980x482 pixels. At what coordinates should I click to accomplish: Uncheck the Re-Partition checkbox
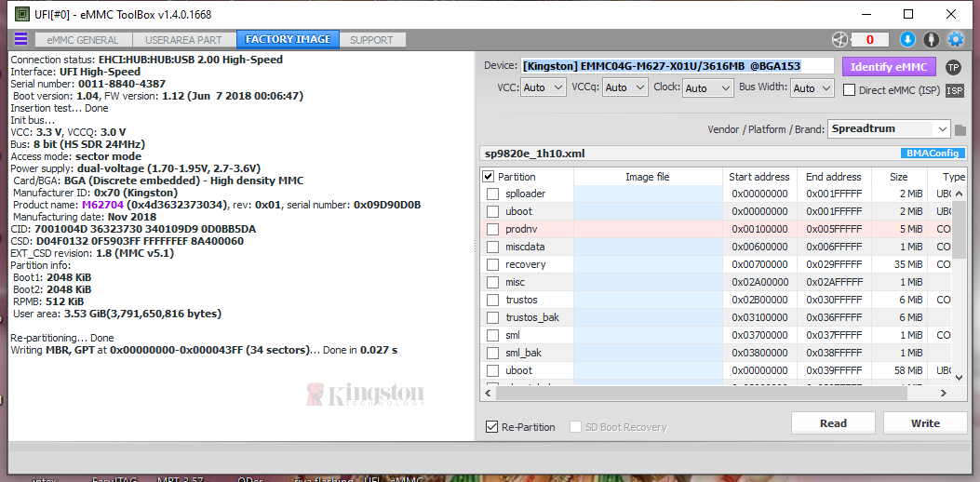click(x=492, y=427)
